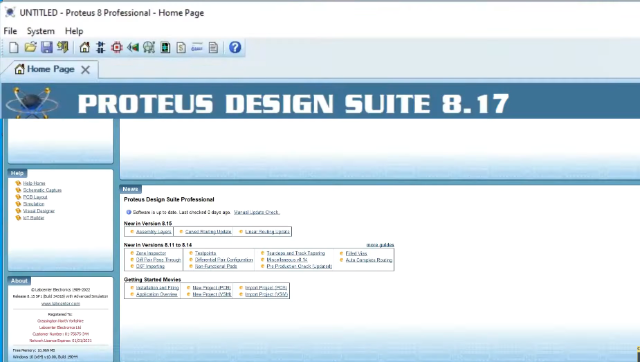Launch the PCB Layout red chip icon

coord(117,47)
